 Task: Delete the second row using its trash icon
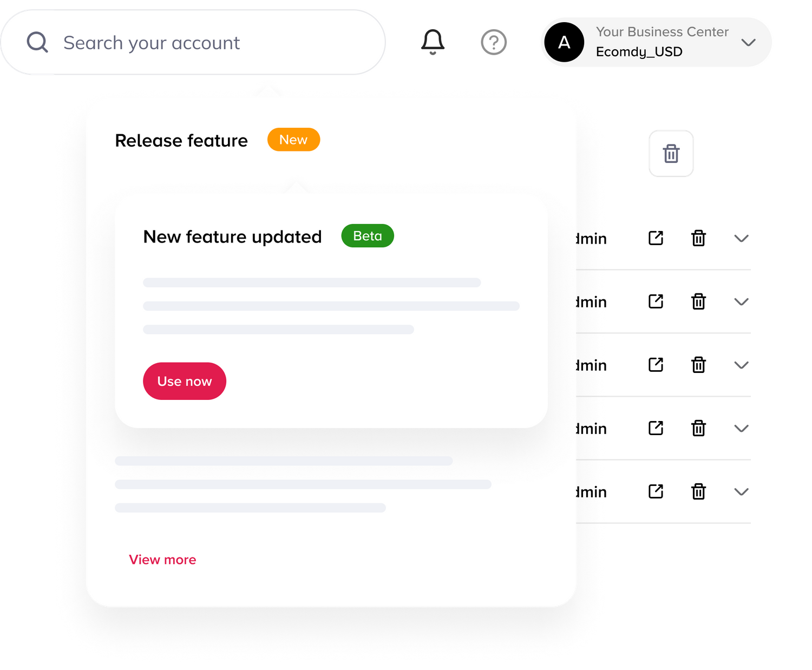698,301
